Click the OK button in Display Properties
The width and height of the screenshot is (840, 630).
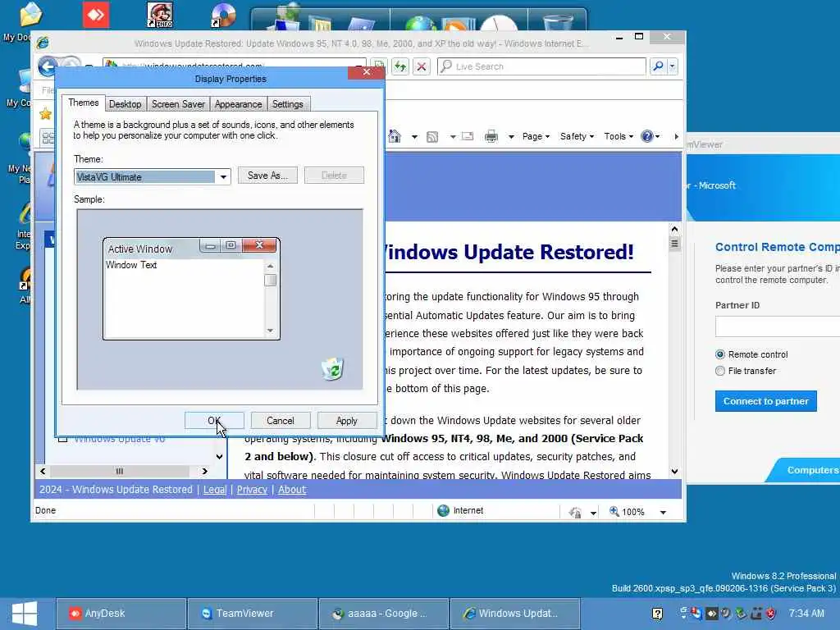(x=214, y=421)
